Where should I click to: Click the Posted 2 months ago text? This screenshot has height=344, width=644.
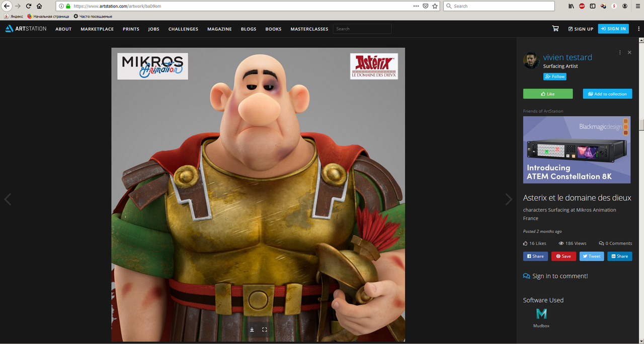542,231
